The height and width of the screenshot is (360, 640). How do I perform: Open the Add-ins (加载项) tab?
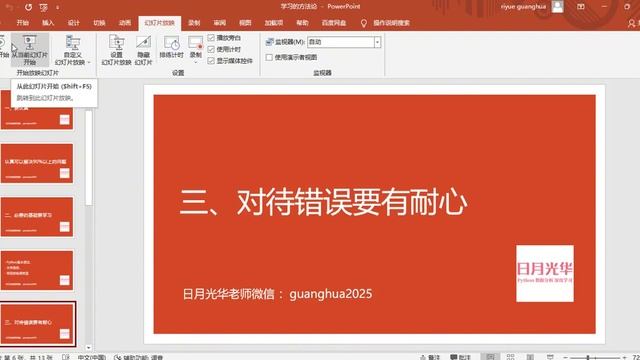[274, 23]
